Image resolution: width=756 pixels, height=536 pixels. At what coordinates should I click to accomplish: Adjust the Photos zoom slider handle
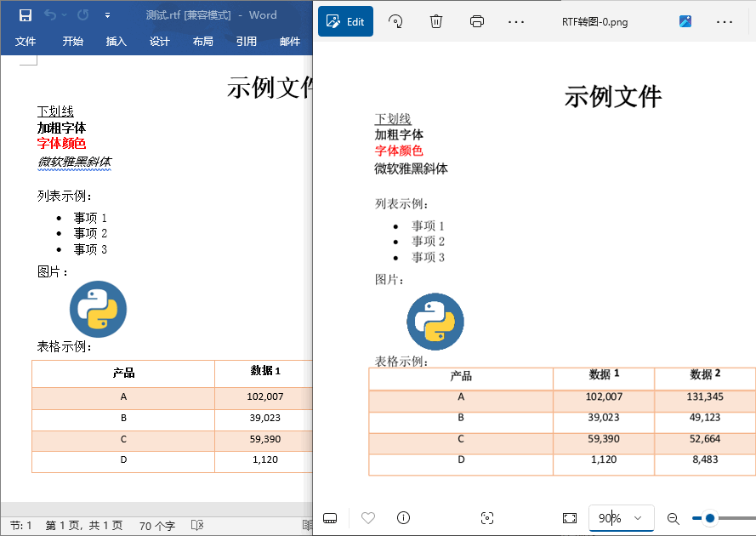710,518
